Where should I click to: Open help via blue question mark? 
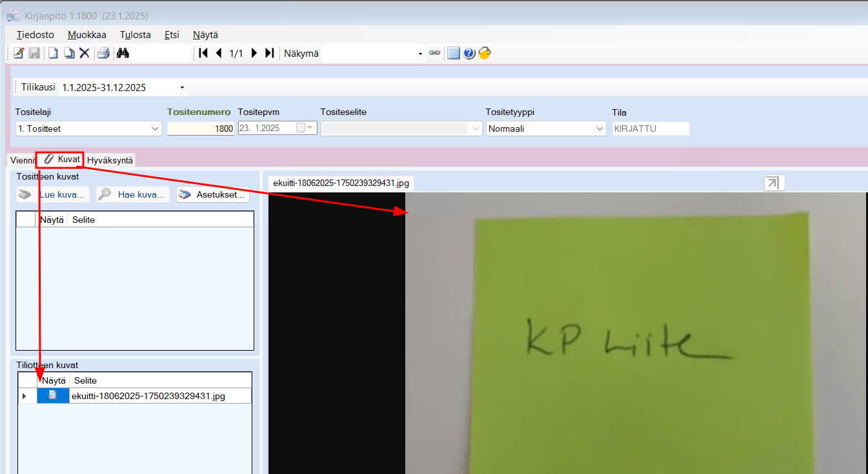[469, 53]
